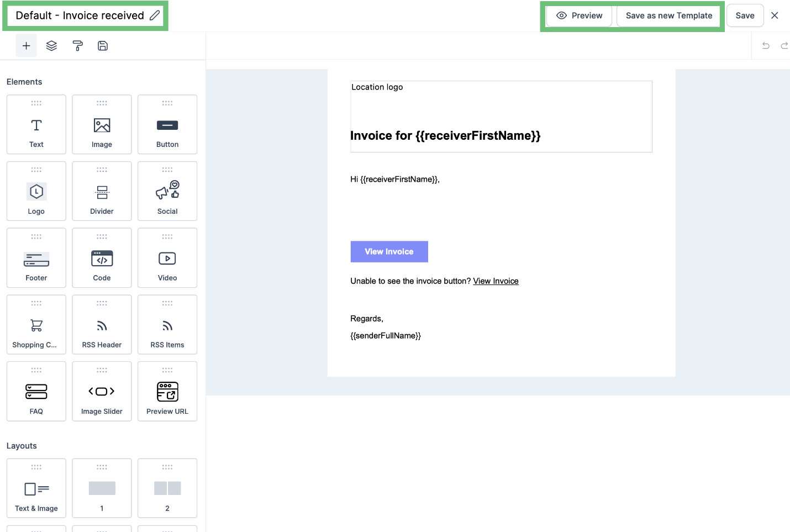
Task: Select the Divider element
Action: [x=102, y=191]
